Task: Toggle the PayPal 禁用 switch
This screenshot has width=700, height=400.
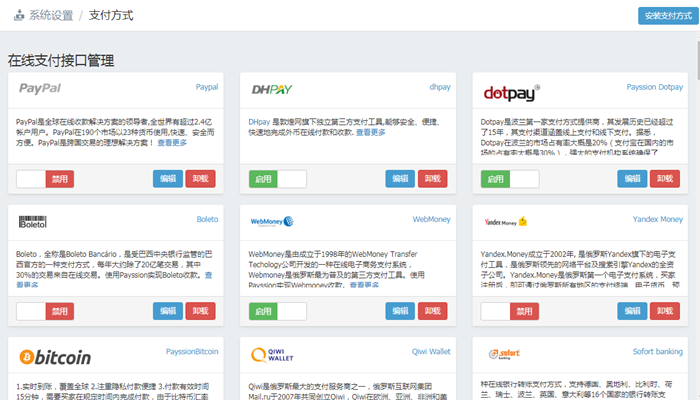Action: (45, 179)
